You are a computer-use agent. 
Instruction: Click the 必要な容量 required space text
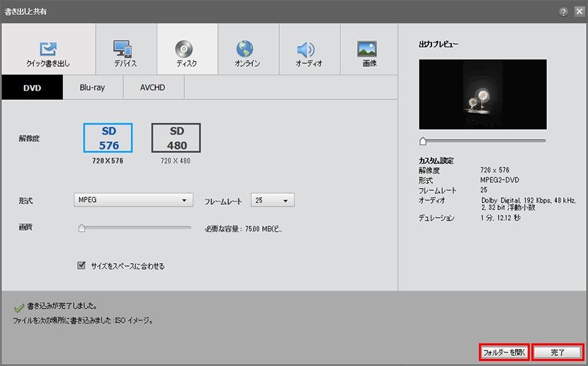coord(244,228)
